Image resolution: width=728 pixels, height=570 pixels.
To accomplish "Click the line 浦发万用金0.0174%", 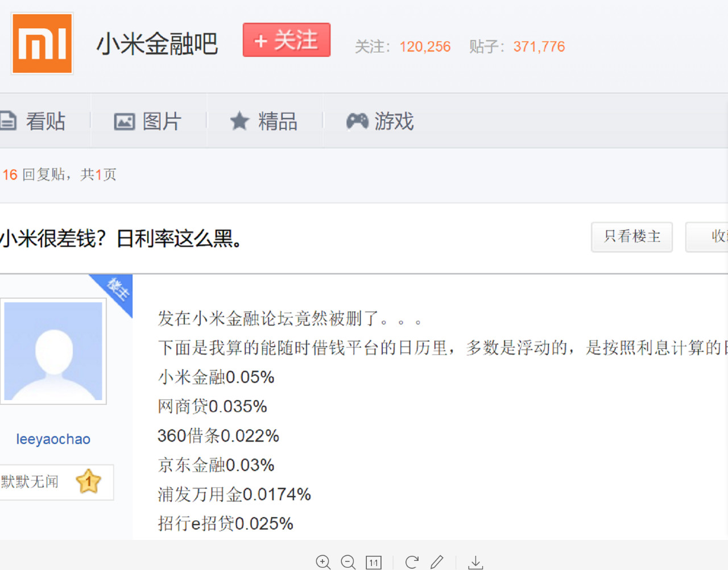I will [234, 494].
